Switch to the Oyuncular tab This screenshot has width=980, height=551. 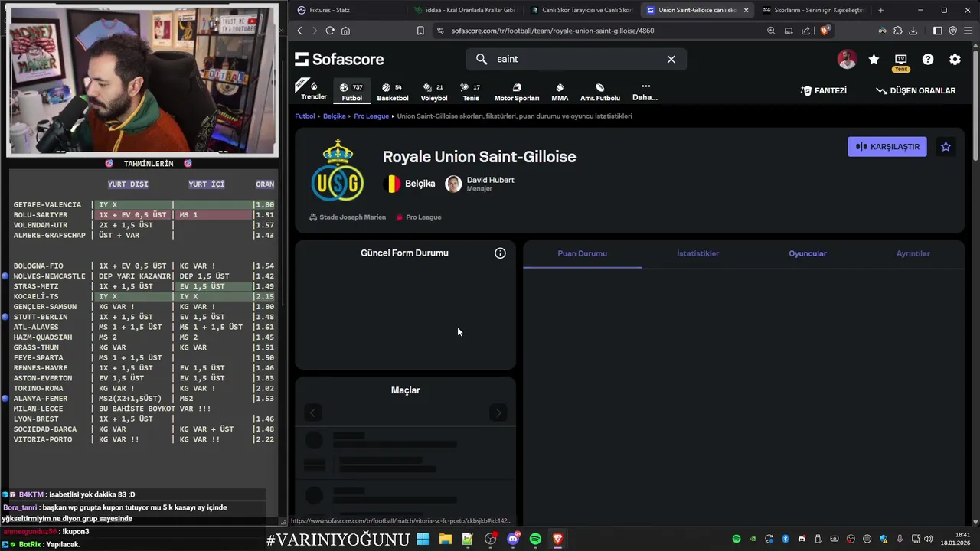click(x=808, y=253)
